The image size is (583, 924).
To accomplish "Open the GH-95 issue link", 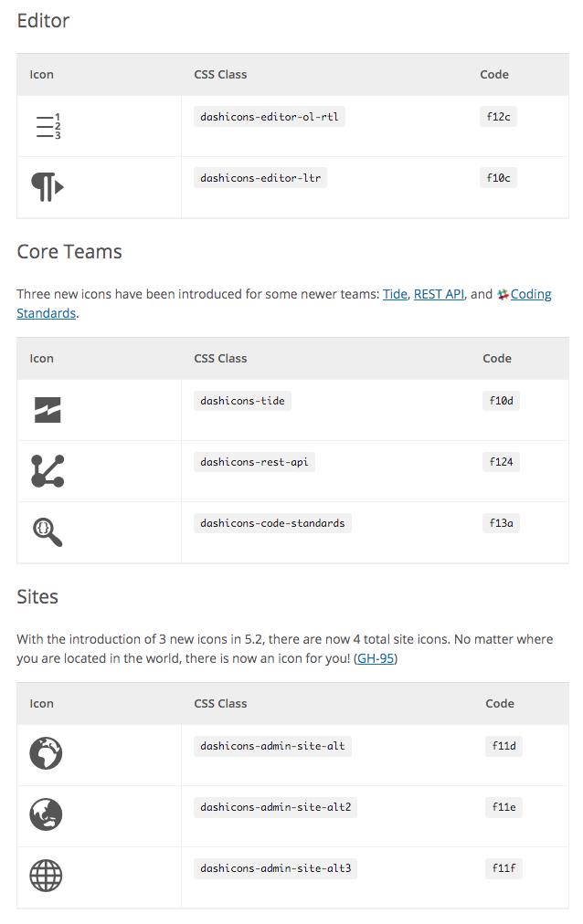I will tap(376, 658).
